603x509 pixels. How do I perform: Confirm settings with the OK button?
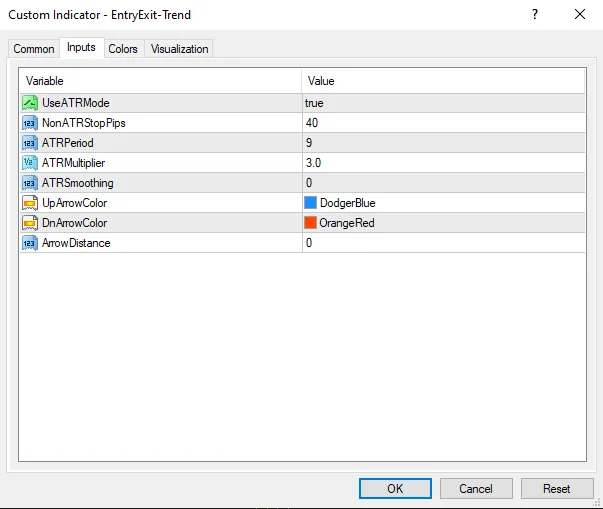pos(395,489)
